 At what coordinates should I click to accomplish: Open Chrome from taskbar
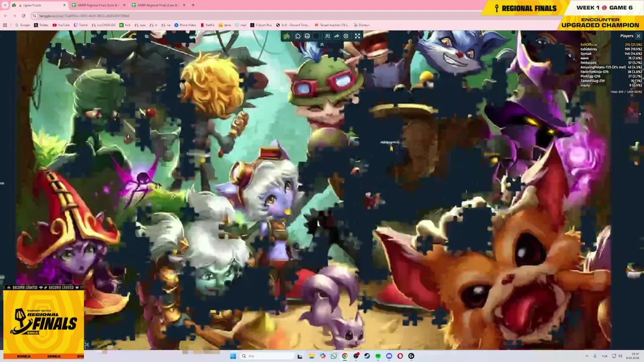point(345,356)
